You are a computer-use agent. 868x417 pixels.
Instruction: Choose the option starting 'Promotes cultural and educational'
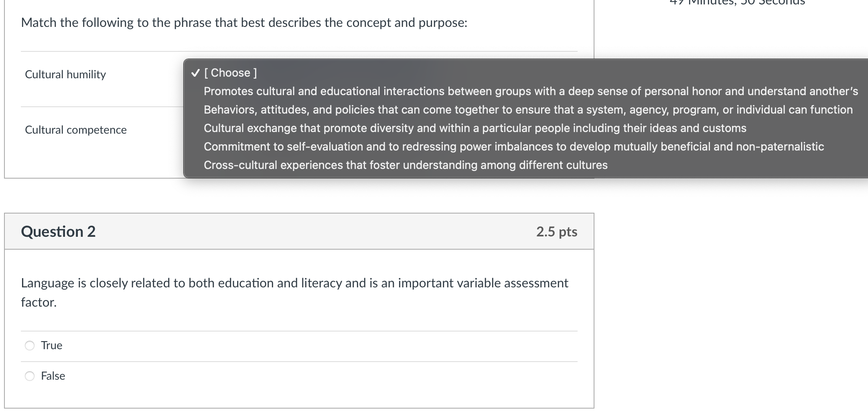530,92
